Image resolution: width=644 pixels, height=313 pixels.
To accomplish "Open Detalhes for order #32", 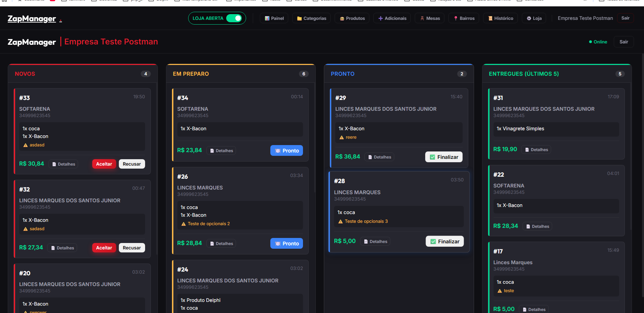I will 62,248.
